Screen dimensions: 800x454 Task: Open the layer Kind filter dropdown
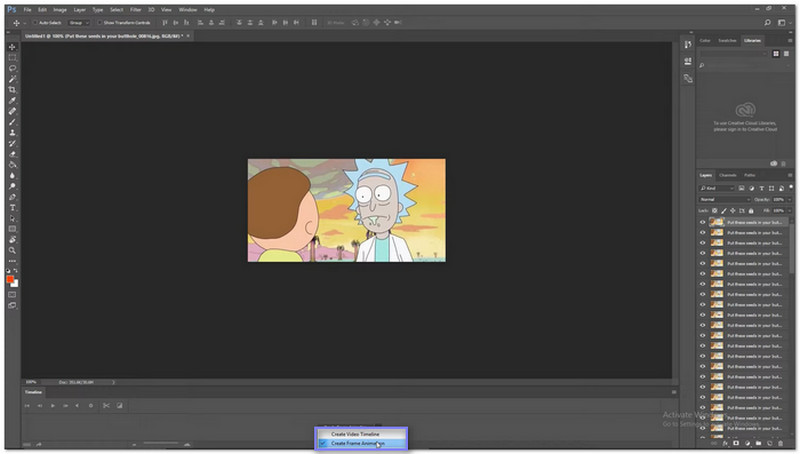pyautogui.click(x=717, y=188)
